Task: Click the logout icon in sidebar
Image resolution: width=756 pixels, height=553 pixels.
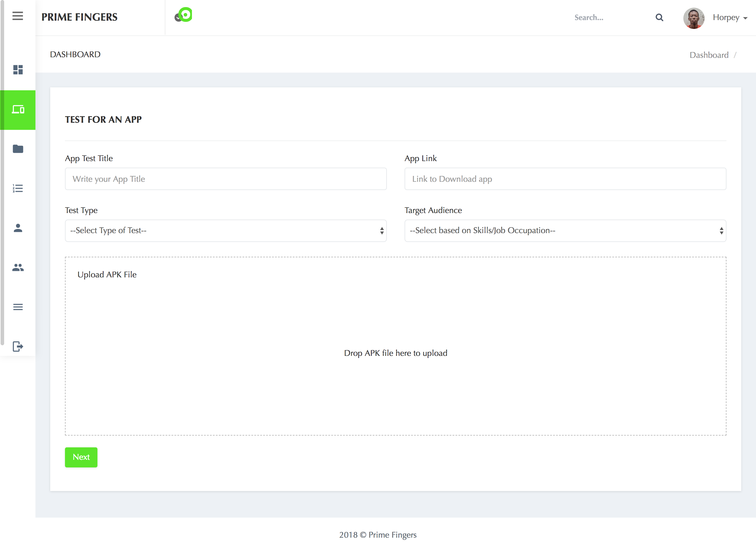Action: (18, 346)
